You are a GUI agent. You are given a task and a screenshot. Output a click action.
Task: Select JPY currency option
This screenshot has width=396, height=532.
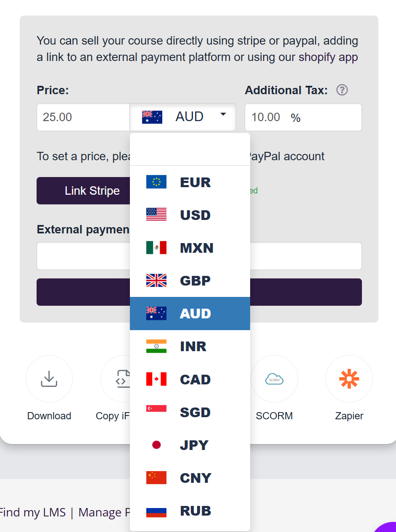[190, 445]
